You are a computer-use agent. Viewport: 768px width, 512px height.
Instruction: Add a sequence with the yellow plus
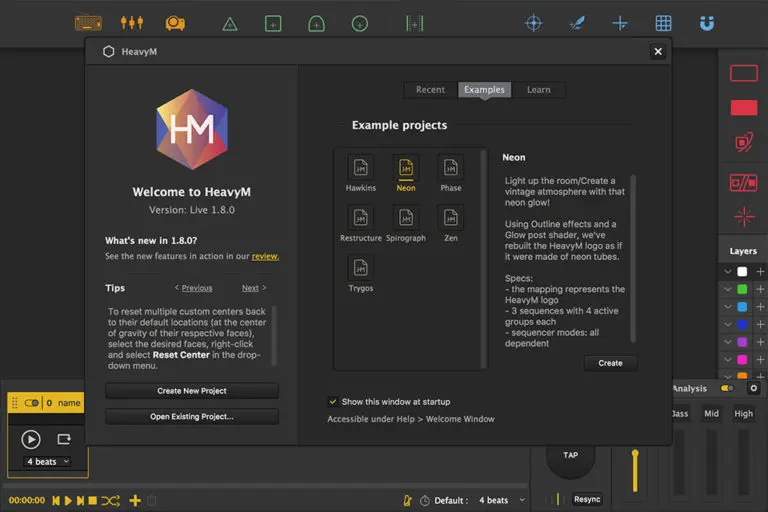(x=135, y=500)
